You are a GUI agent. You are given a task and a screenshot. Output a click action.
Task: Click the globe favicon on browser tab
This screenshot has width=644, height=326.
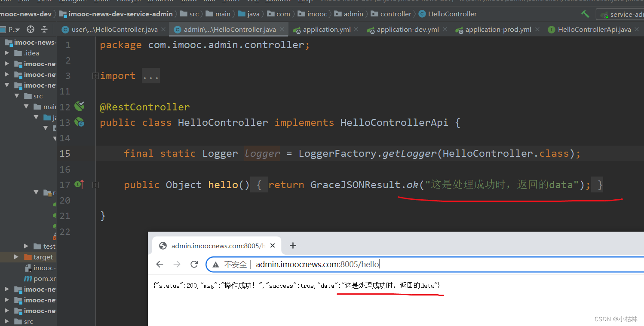click(x=163, y=246)
